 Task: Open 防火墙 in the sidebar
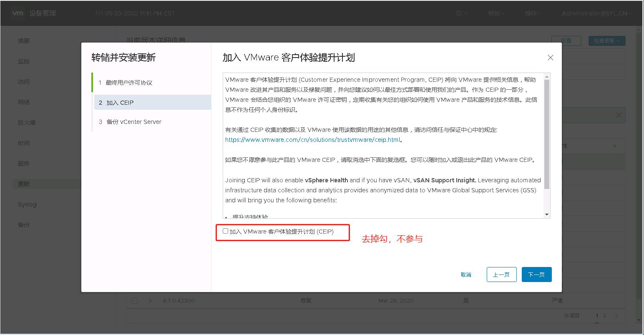(x=27, y=123)
